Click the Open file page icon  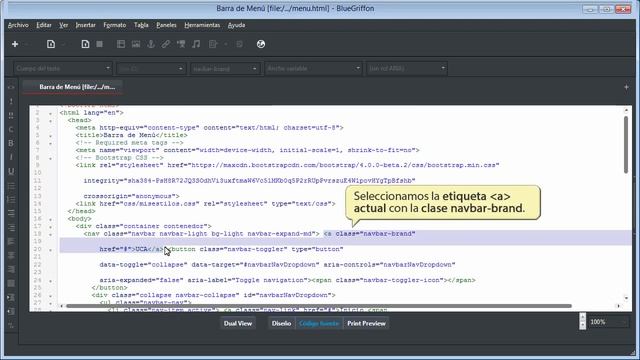[51, 44]
